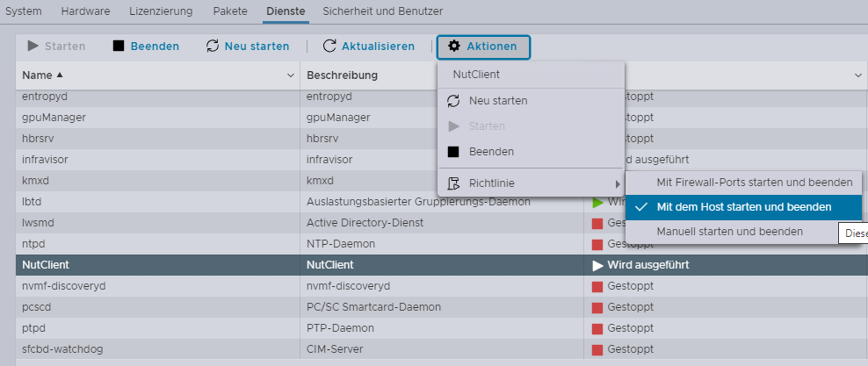868x366 pixels.
Task: Go to the Pakete tab
Action: pyautogui.click(x=229, y=11)
